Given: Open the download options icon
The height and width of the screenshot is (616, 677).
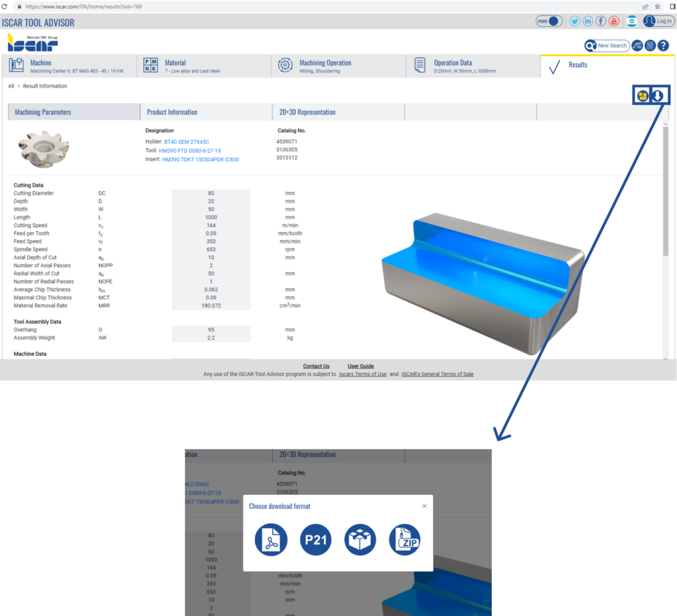Looking at the screenshot, I should (x=657, y=95).
